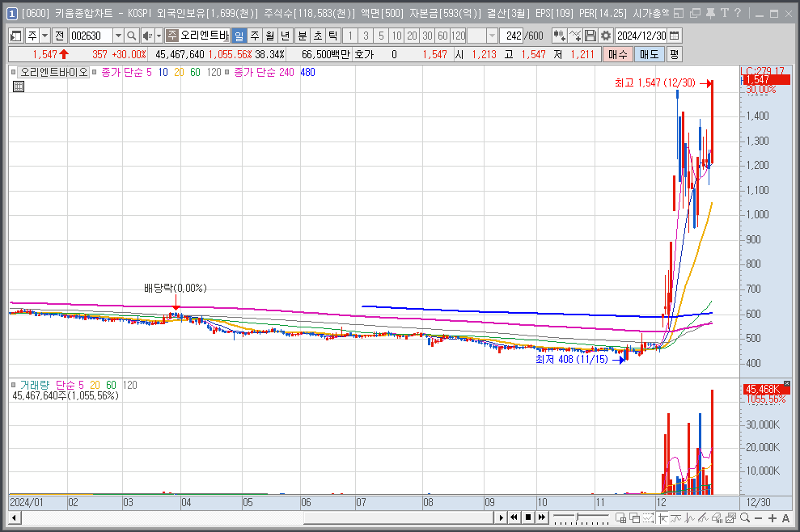The height and width of the screenshot is (532, 800).
Task: Click the minus zoom out icon at bottom
Action: pyautogui.click(x=758, y=518)
